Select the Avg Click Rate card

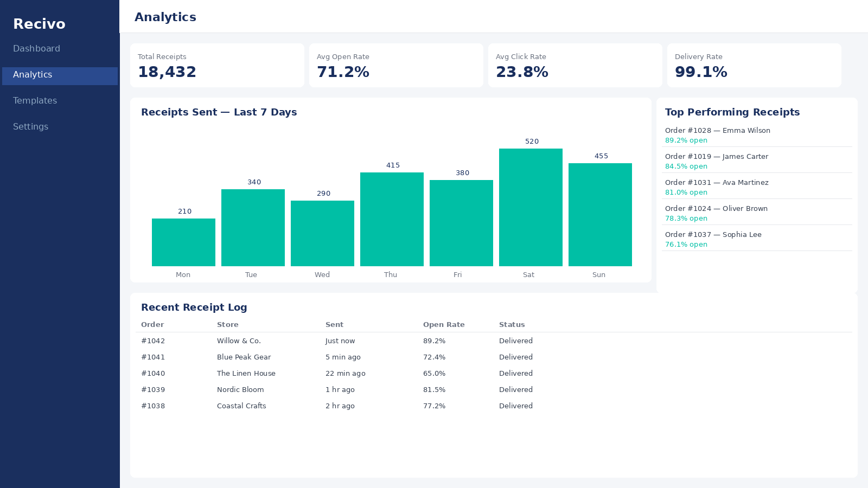click(x=575, y=65)
